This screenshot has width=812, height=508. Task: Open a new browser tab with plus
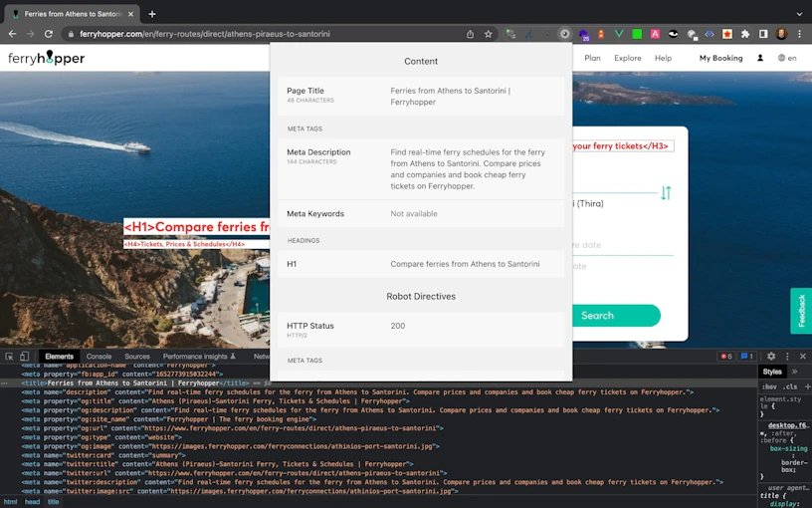click(x=151, y=14)
